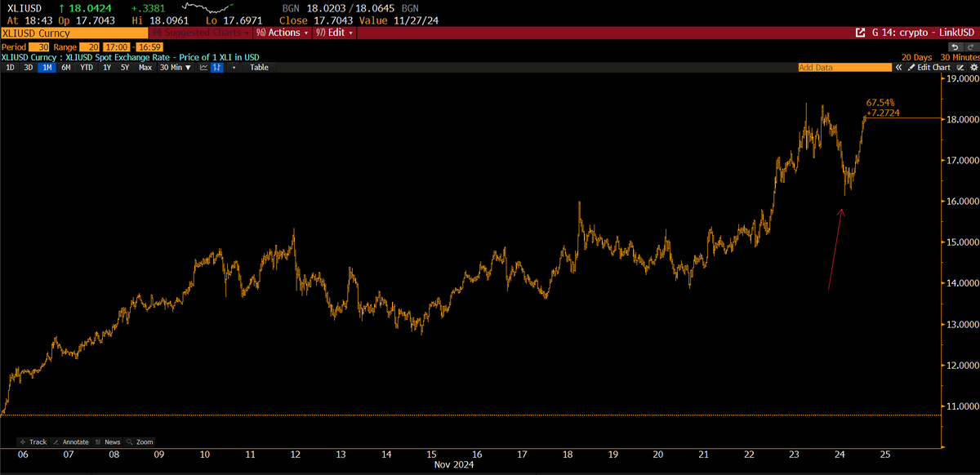Select the candlestick/bar chart type icon
This screenshot has width=980, height=475.
216,67
